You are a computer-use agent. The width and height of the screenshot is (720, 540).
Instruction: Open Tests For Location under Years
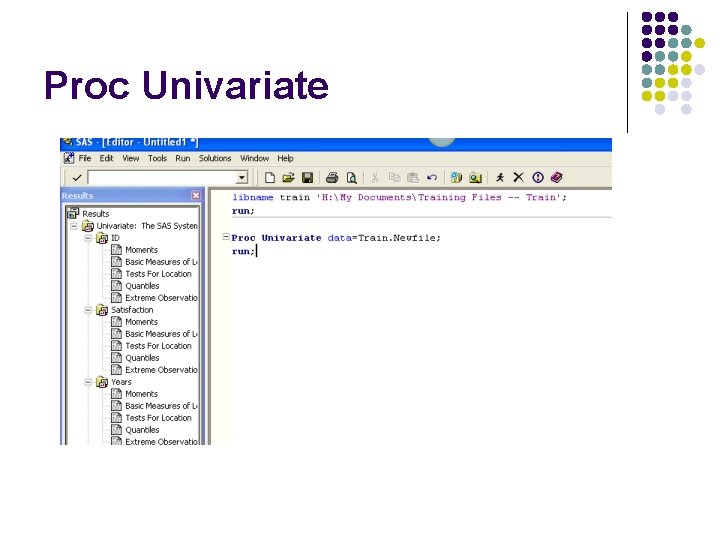(152, 418)
